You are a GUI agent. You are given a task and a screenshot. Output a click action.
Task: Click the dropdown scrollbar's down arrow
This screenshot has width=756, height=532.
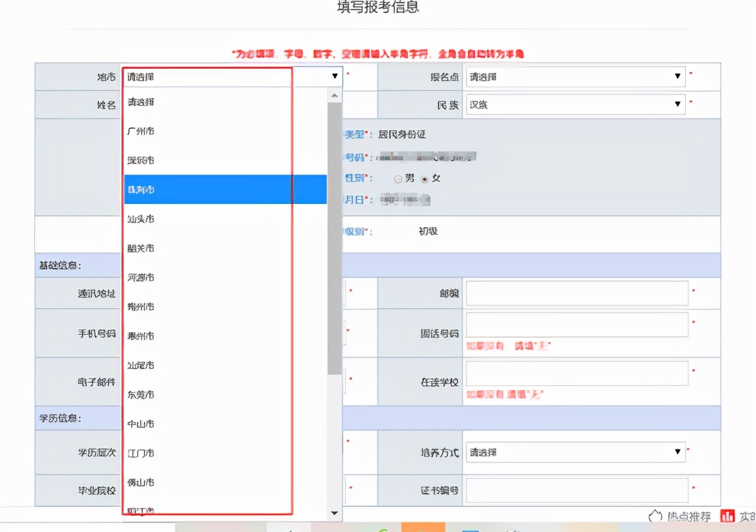[334, 513]
